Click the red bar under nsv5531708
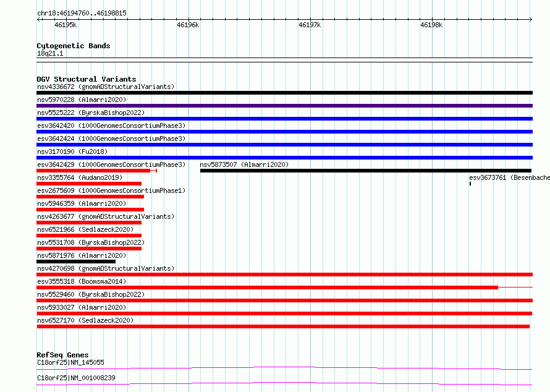550x392 pixels. click(x=89, y=249)
